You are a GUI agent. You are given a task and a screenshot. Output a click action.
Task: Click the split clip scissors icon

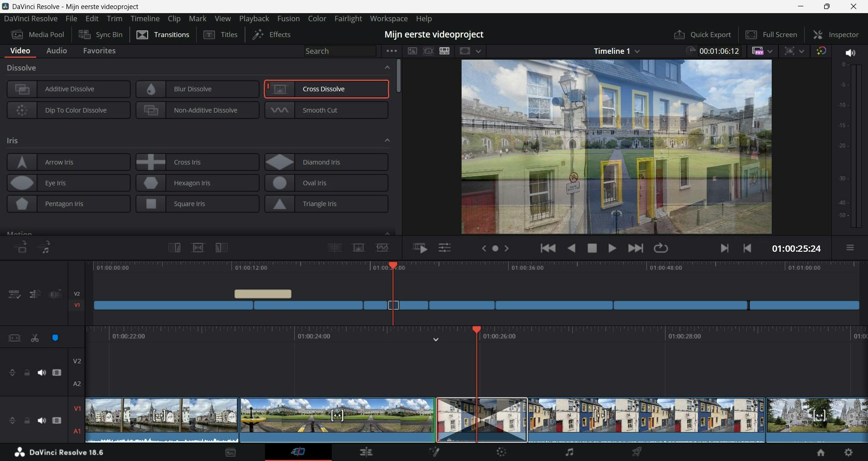35,338
